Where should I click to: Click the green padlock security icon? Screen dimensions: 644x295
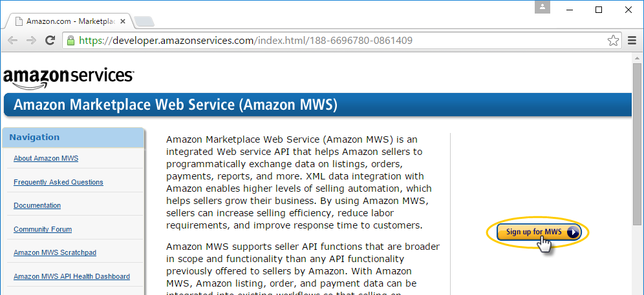click(x=70, y=40)
